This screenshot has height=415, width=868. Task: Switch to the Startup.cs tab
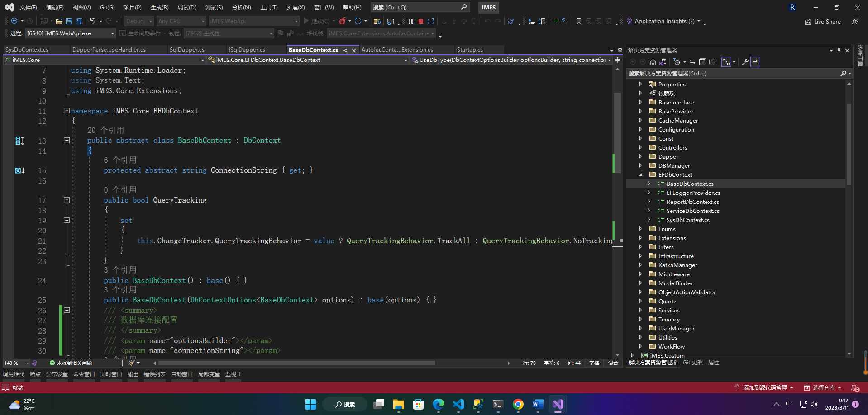(470, 50)
